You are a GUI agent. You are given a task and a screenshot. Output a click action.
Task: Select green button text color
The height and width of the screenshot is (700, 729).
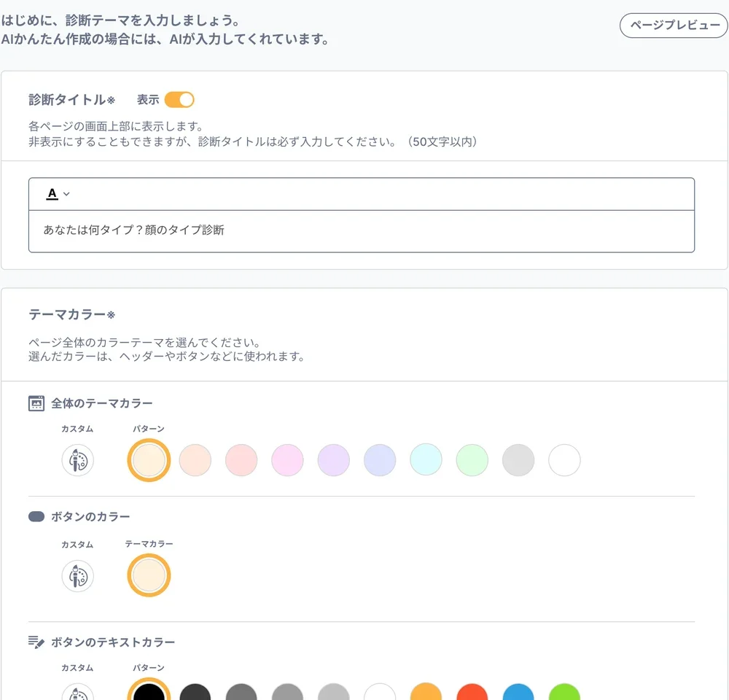click(x=564, y=692)
